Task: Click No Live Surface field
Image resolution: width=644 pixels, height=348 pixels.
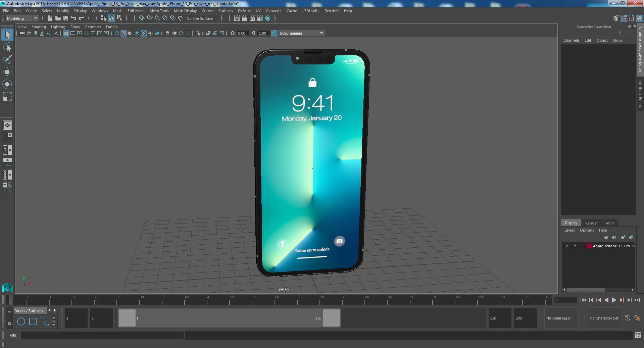Action: tap(201, 18)
